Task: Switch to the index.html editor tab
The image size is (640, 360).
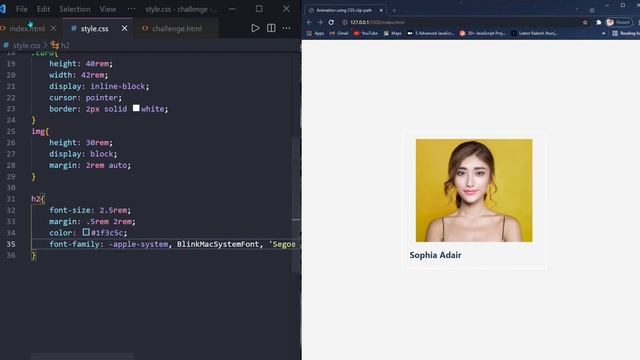Action: (27, 29)
